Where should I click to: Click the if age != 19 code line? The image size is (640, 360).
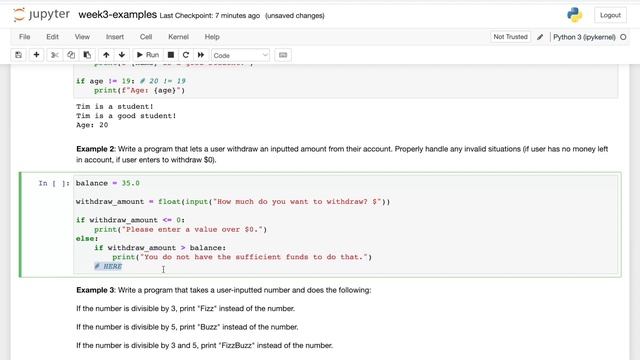pyautogui.click(x=131, y=81)
